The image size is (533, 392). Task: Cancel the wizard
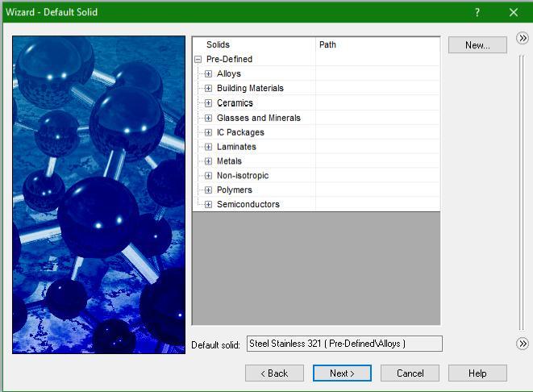pyautogui.click(x=410, y=373)
